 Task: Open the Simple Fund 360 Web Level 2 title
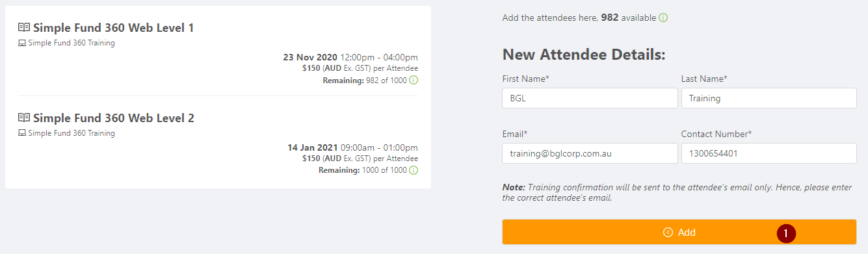click(114, 118)
